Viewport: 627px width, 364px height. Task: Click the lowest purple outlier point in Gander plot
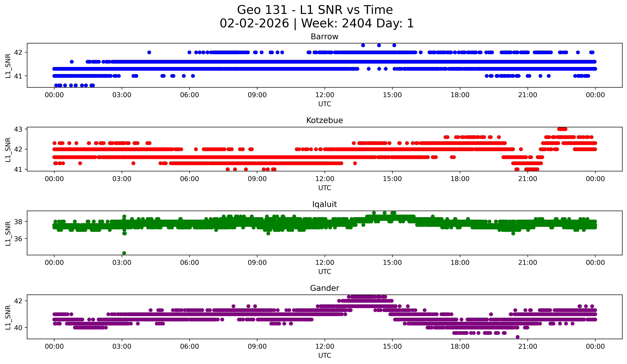[518, 337]
